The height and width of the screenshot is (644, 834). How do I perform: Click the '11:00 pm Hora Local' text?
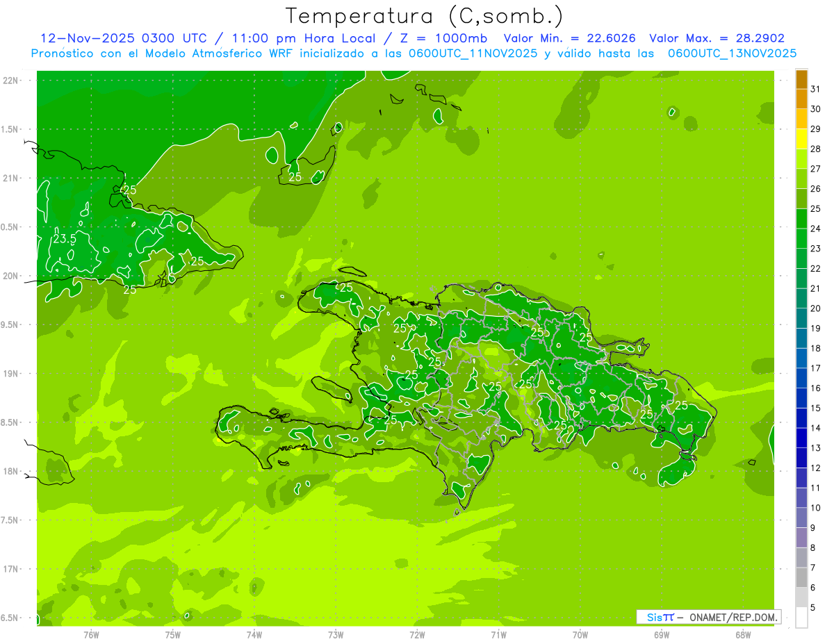(x=304, y=38)
